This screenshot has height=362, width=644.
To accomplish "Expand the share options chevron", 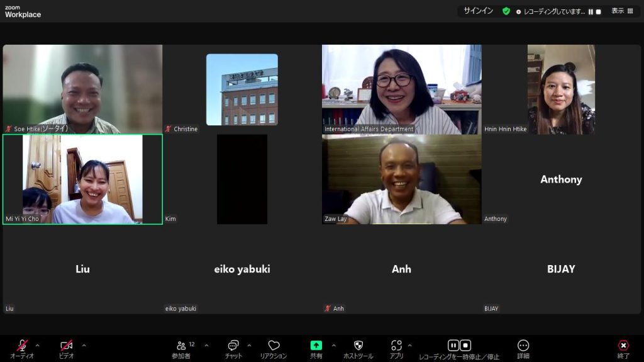I will click(x=333, y=345).
